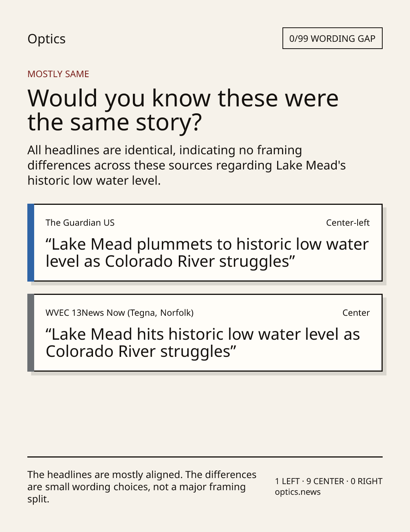Open the WVEC 13News Now headline card
Image resolution: width=410 pixels, height=532 pixels.
(205, 333)
